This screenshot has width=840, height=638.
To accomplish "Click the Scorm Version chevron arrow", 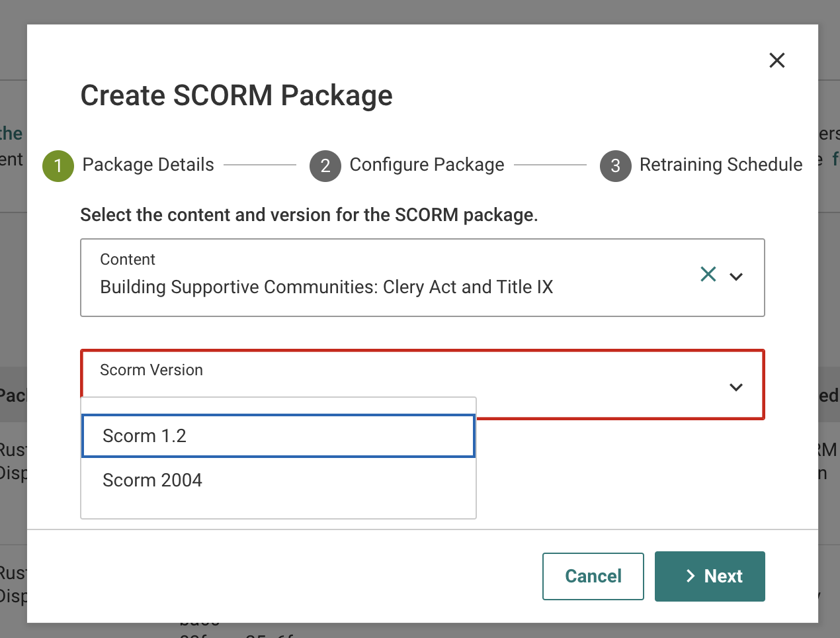I will click(736, 387).
